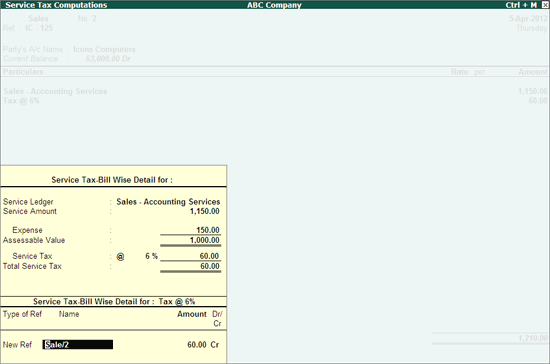Click the Cr indicator beside the bill amount
Viewport: 550px width, 364px height.
click(x=215, y=345)
